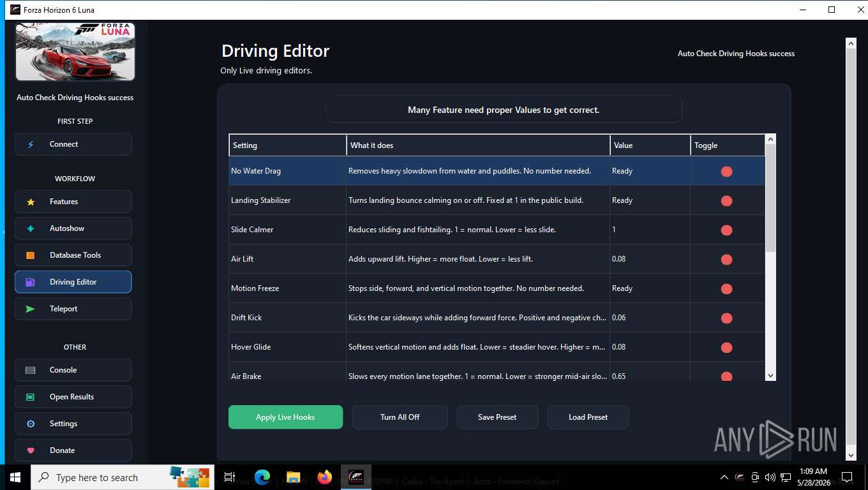Open the Console page
868x490 pixels.
[x=73, y=370]
